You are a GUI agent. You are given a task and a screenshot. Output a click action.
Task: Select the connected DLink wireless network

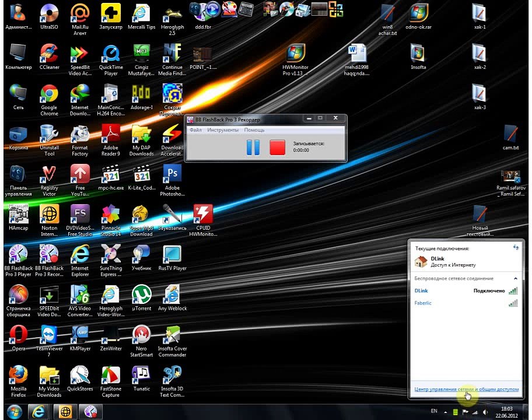(x=466, y=290)
